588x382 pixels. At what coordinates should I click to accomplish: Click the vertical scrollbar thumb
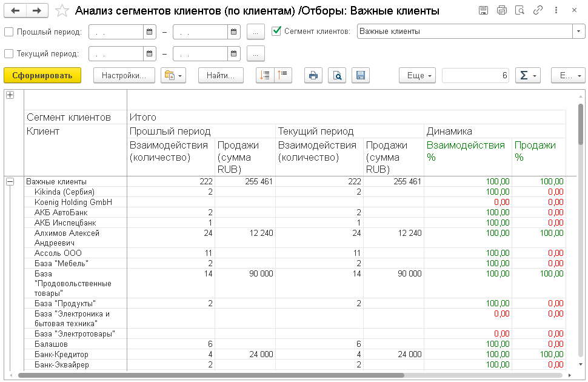click(581, 124)
